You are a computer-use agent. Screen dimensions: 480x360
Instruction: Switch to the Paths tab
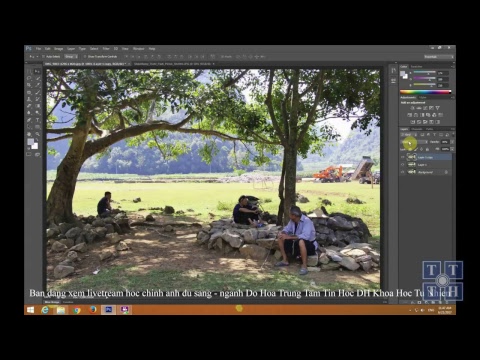coord(429,129)
